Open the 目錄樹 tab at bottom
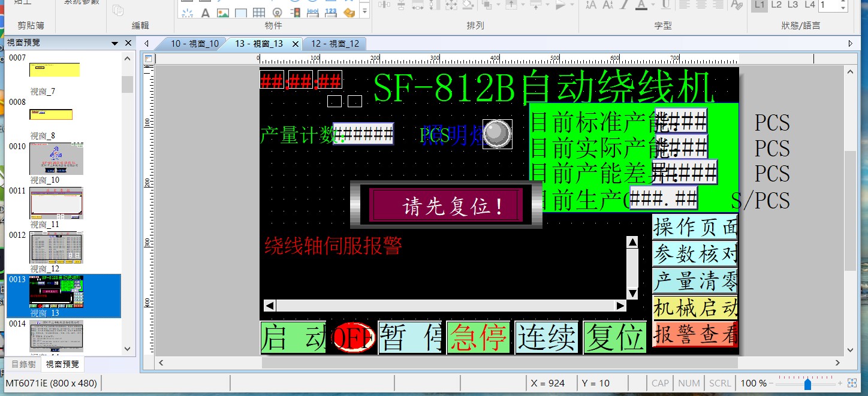This screenshot has height=396, width=868. (x=24, y=364)
